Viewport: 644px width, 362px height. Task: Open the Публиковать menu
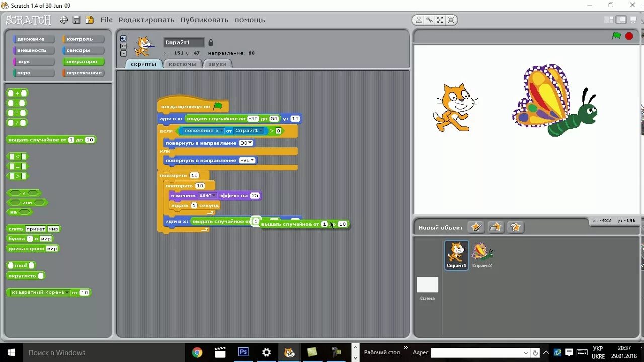pos(204,20)
